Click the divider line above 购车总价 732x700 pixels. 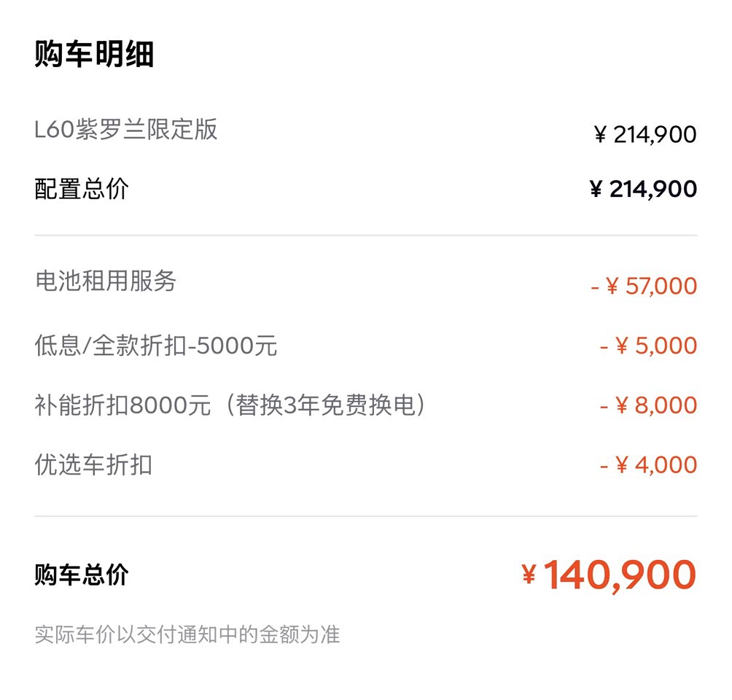[x=366, y=516]
